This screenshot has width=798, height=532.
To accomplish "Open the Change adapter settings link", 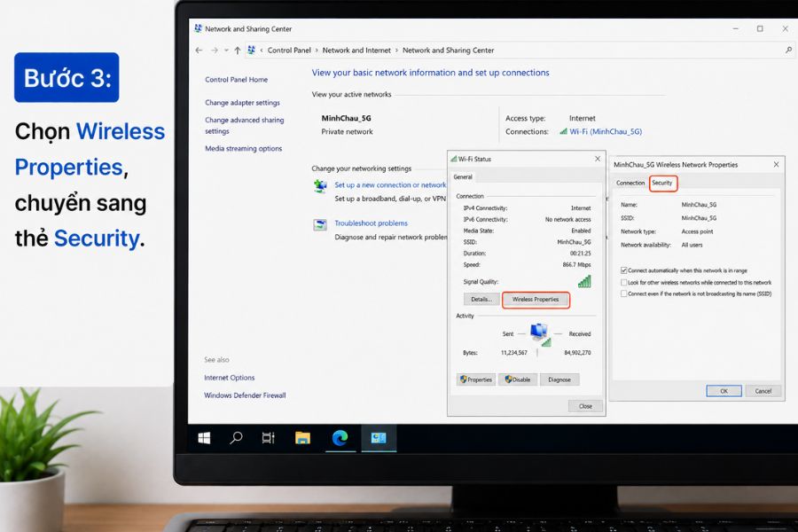I will [x=242, y=103].
